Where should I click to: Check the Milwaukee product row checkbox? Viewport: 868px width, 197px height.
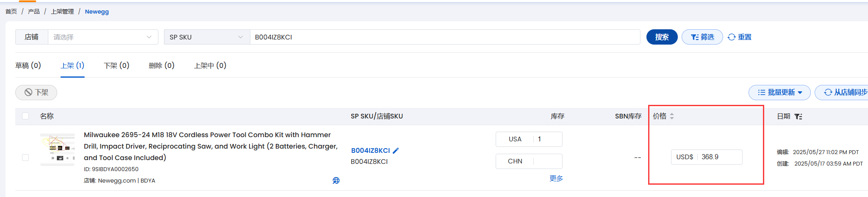click(x=25, y=158)
